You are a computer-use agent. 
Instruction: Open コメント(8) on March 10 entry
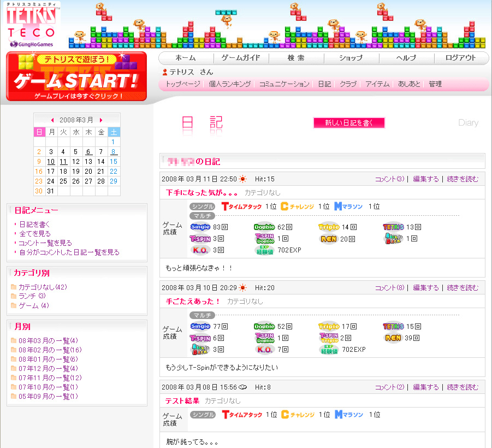(x=390, y=287)
